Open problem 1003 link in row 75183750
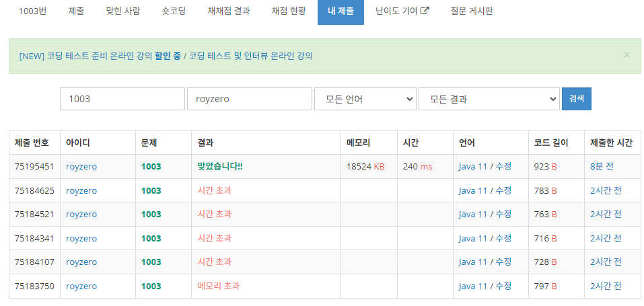 [151, 286]
